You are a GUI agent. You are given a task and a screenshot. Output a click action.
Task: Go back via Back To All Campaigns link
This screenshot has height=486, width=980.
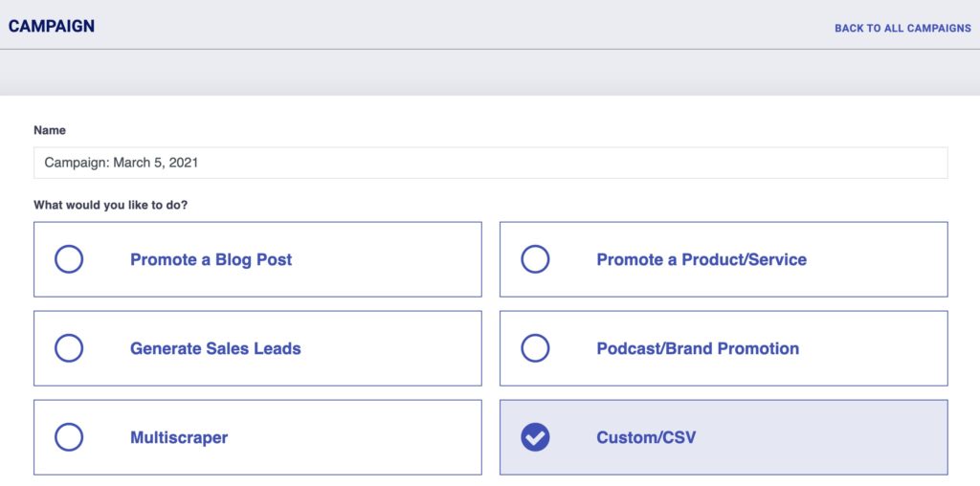(902, 28)
